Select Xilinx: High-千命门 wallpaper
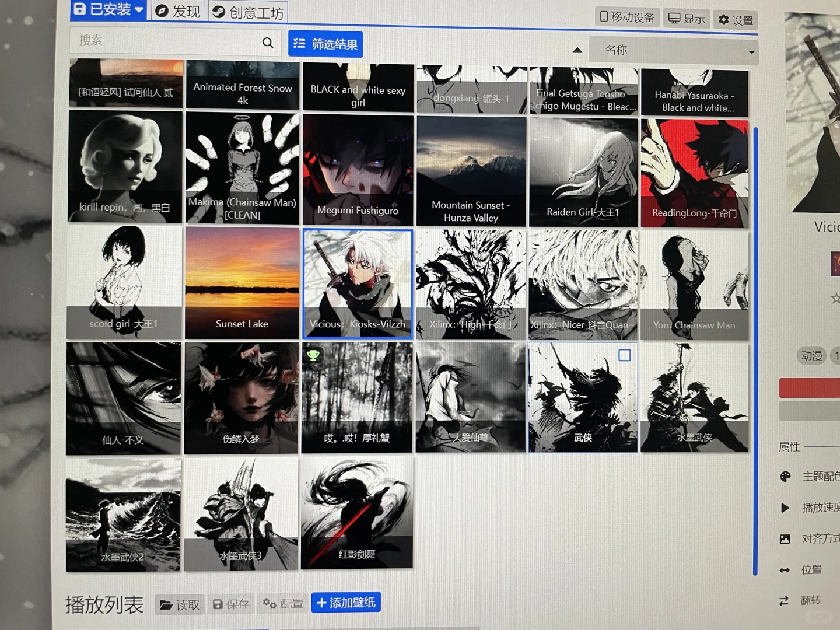 pyautogui.click(x=471, y=284)
